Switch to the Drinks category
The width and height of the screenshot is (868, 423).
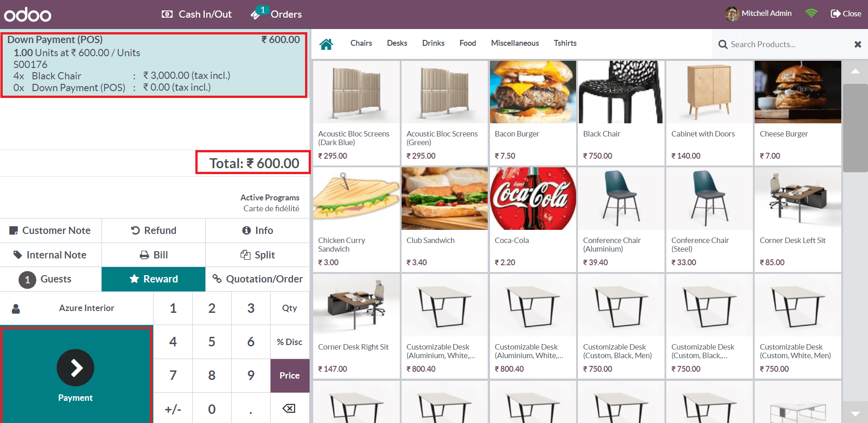pyautogui.click(x=433, y=43)
